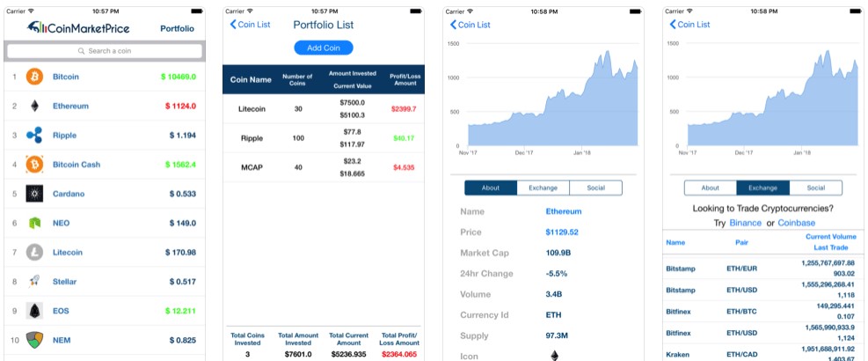Tap the Ethereum diamond icon in coin list

click(34, 106)
